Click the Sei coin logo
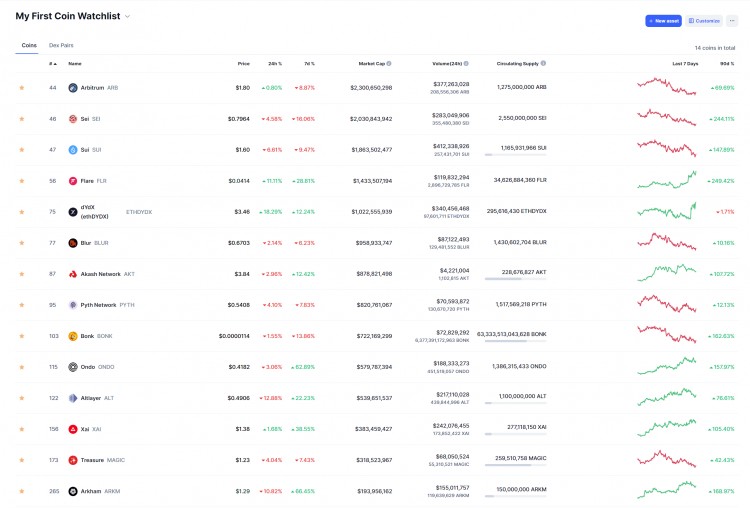 [73, 119]
